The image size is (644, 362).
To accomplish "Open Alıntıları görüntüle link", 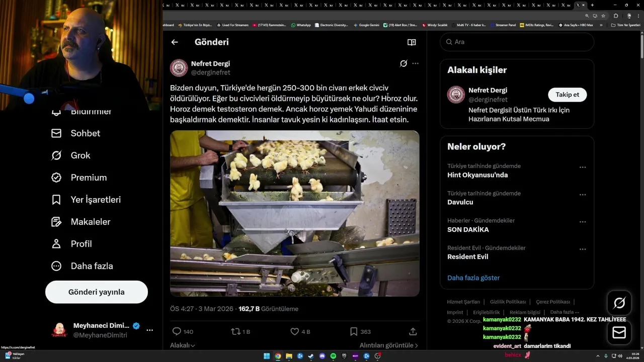I will tap(388, 345).
